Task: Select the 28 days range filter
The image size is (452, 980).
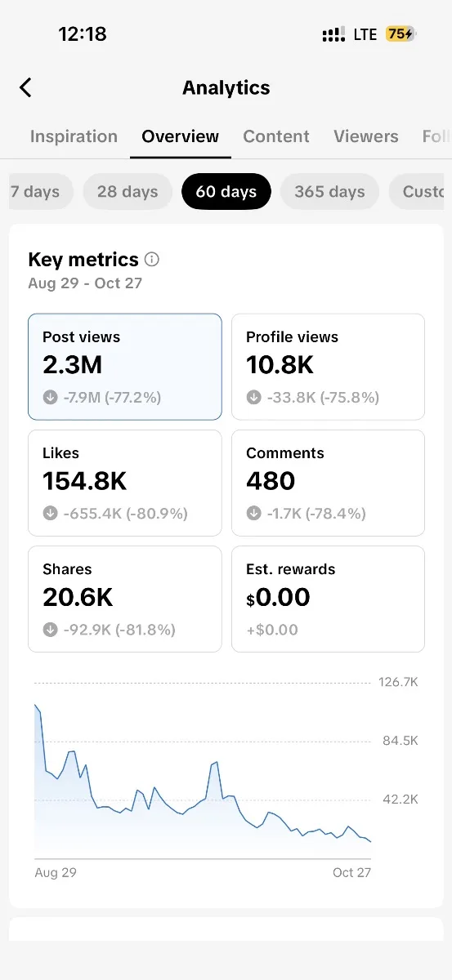Action: [128, 192]
